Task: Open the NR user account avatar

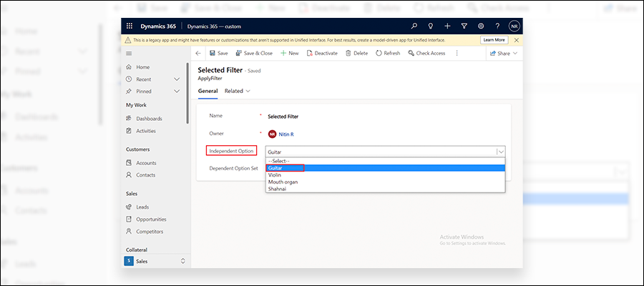Action: 514,26
